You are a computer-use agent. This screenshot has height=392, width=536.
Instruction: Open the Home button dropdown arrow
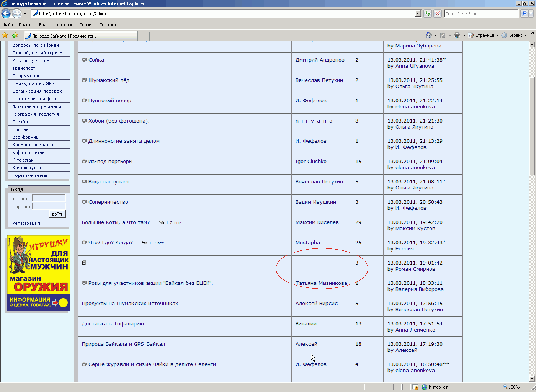point(436,36)
